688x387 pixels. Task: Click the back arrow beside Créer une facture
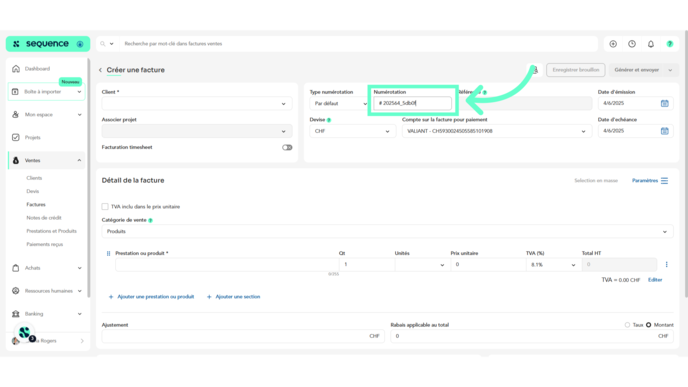pyautogui.click(x=100, y=70)
